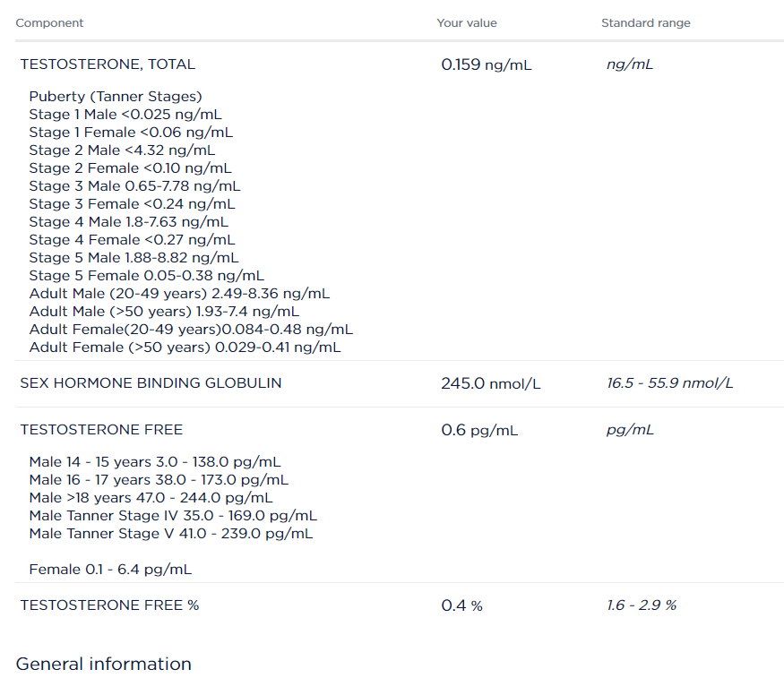The height and width of the screenshot is (678, 784).
Task: Click the 0.4 % result value
Action: [x=461, y=606]
